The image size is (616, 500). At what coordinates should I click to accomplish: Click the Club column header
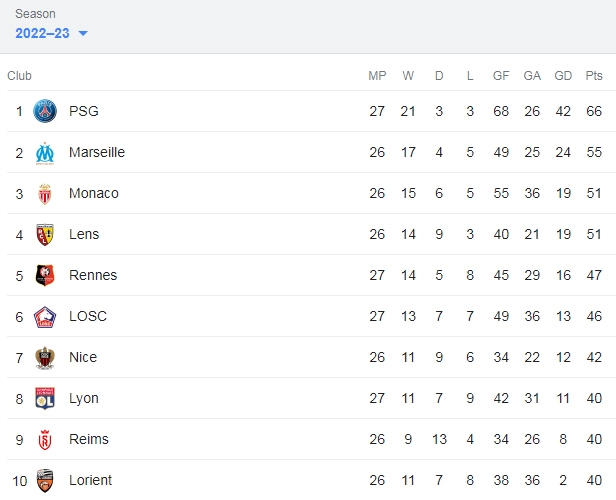coord(19,75)
